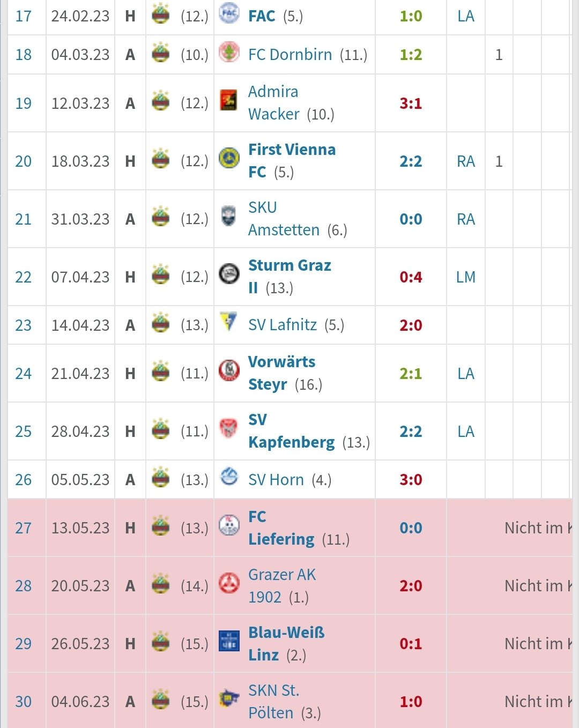Viewport: 579px width, 728px height.
Task: Open the SKN St. Pölten team link
Action: click(273, 702)
